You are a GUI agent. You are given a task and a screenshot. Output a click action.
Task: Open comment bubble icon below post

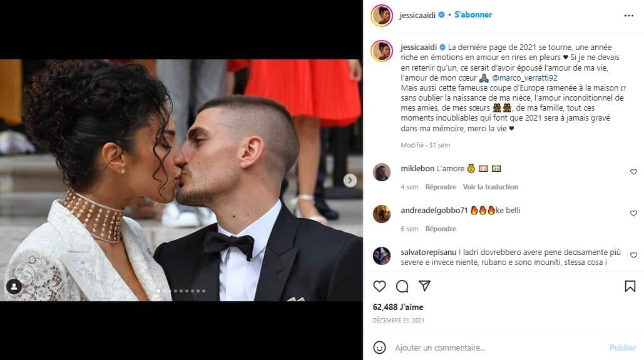tap(402, 286)
